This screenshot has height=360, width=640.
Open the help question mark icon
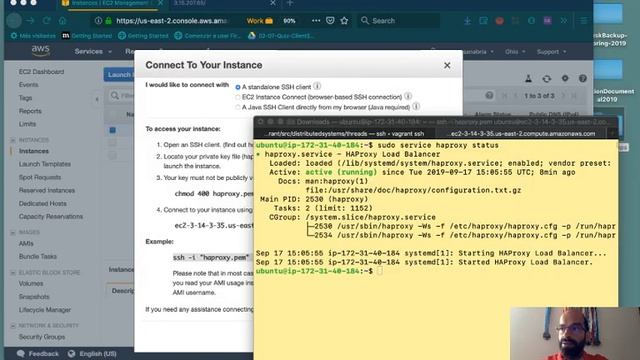(583, 78)
